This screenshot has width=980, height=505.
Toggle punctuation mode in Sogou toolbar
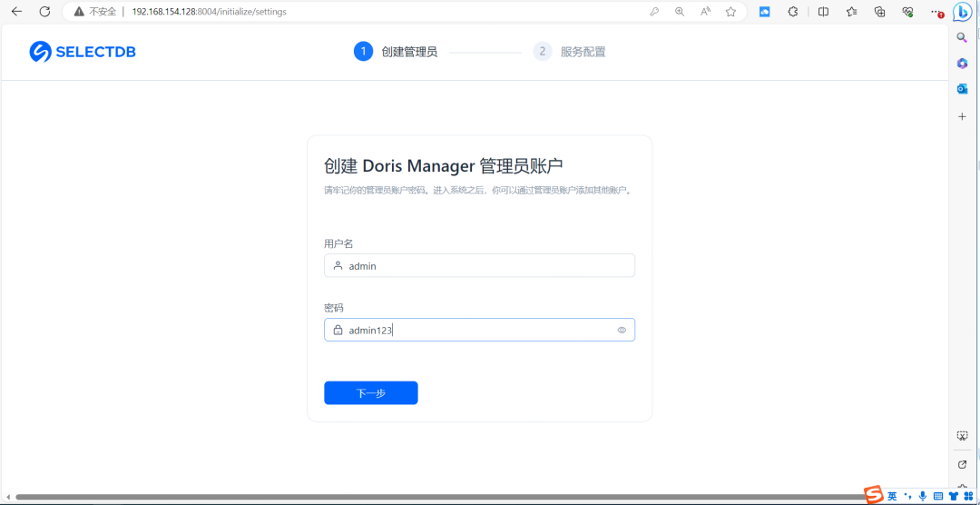tap(907, 496)
